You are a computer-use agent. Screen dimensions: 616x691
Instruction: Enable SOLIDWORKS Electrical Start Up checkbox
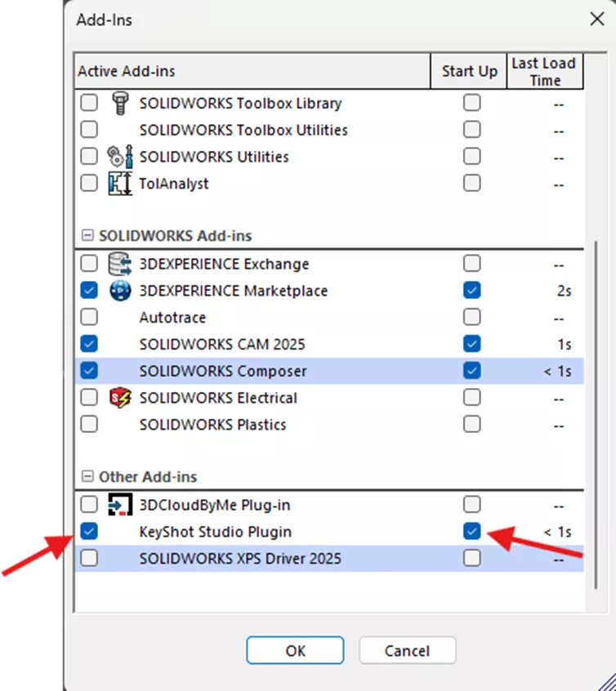tap(472, 398)
